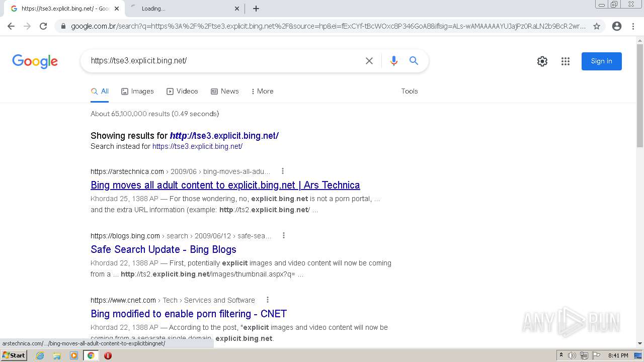Click the page scrollbar down arrow

coord(640,343)
